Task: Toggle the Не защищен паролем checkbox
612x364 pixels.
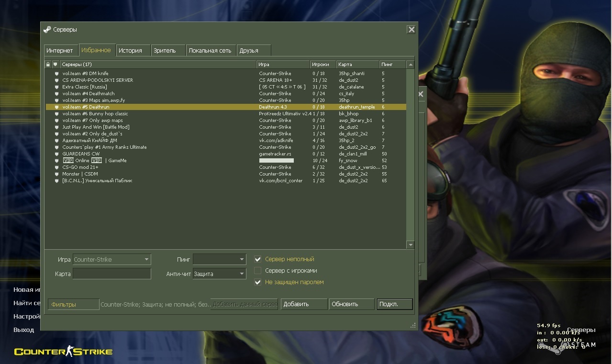Action: coord(258,282)
